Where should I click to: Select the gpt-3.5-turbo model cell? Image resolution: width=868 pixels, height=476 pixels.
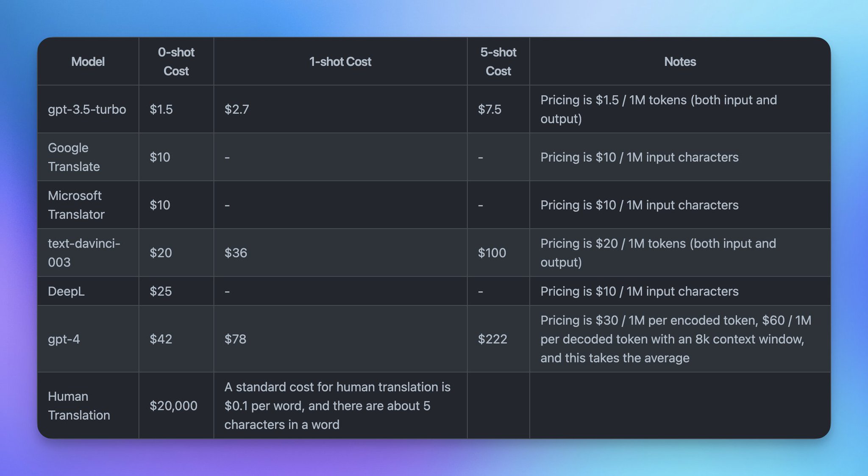87,109
